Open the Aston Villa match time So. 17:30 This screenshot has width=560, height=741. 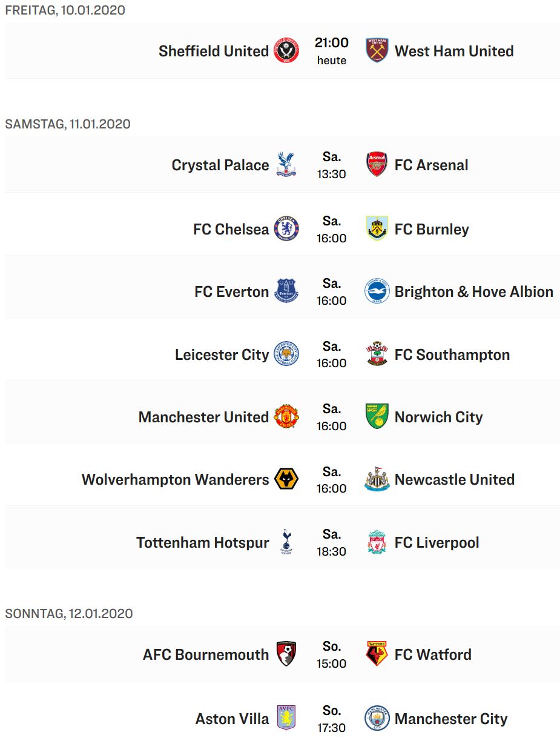[332, 719]
